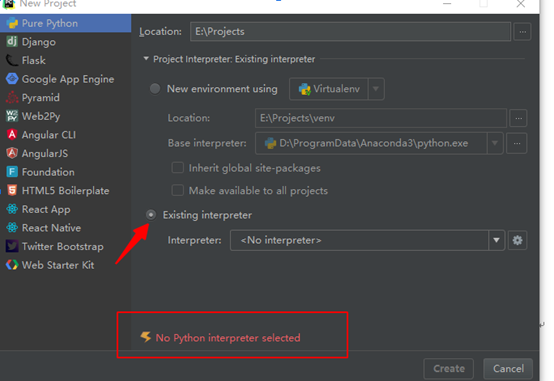The height and width of the screenshot is (381, 554).
Task: Select Existing interpreter radio button
Action: 151,215
